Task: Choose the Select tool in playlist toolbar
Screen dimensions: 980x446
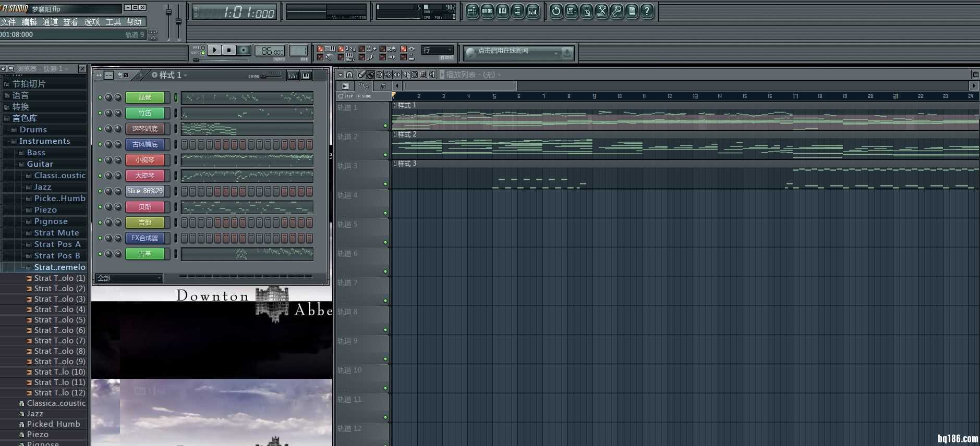Action: pyautogui.click(x=415, y=75)
